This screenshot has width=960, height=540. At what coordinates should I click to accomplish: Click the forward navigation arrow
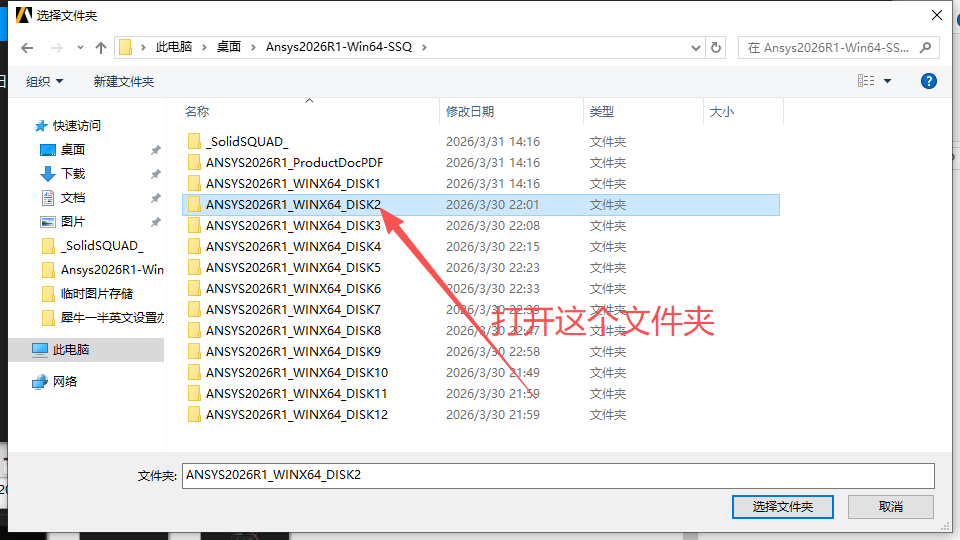[56, 48]
